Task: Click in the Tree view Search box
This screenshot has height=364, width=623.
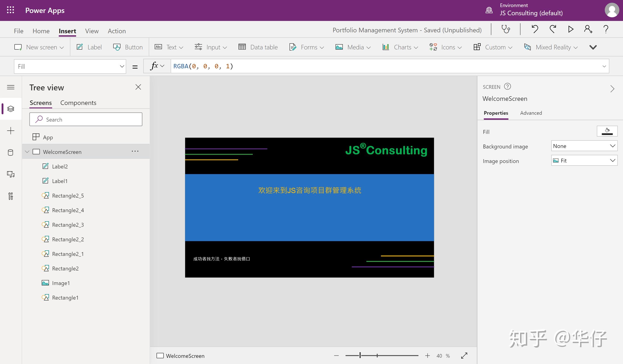Action: [86, 119]
